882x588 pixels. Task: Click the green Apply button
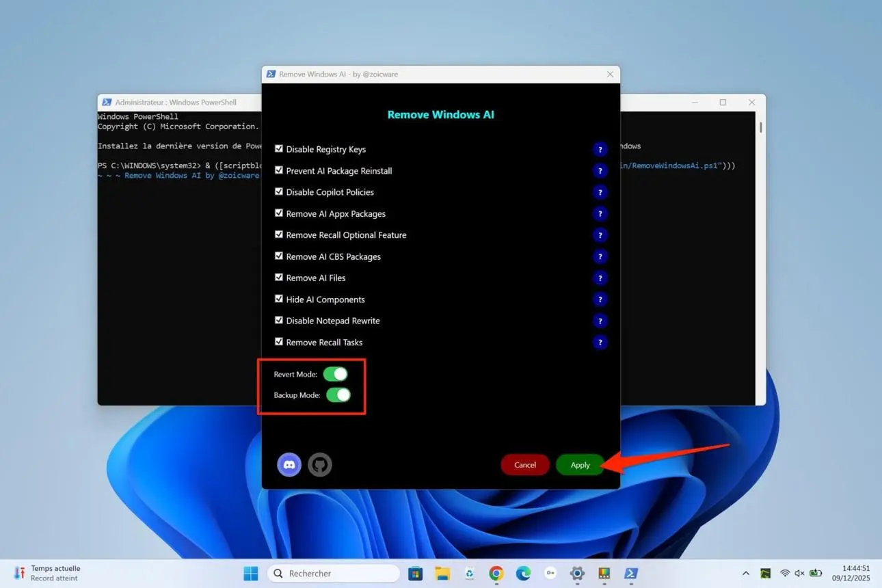tap(580, 465)
